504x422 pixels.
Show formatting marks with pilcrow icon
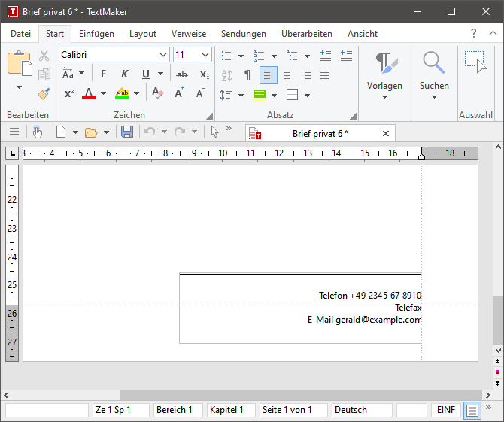[x=247, y=74]
